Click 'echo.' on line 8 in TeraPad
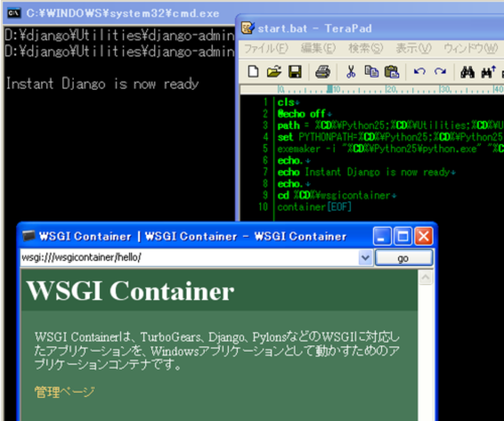This screenshot has width=504, height=421. [290, 184]
